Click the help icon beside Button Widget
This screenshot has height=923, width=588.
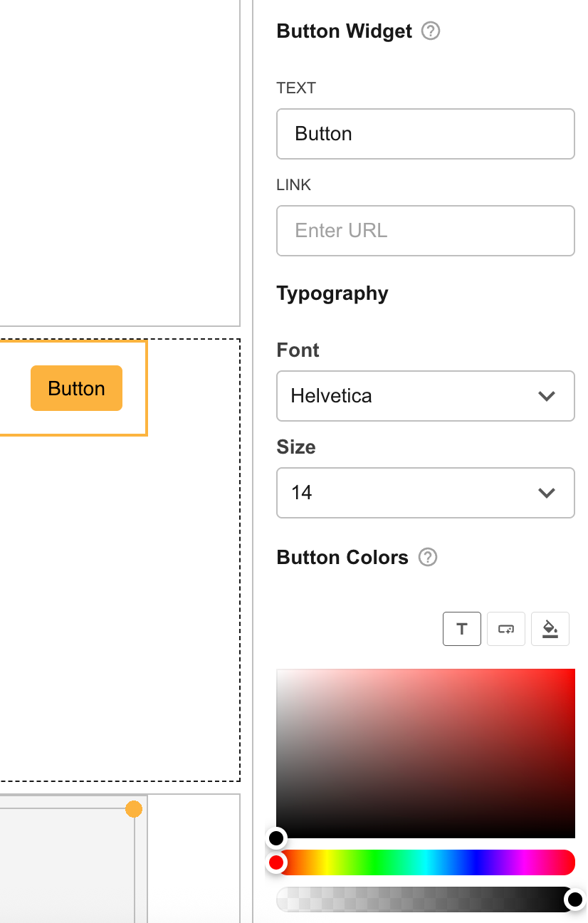431,31
